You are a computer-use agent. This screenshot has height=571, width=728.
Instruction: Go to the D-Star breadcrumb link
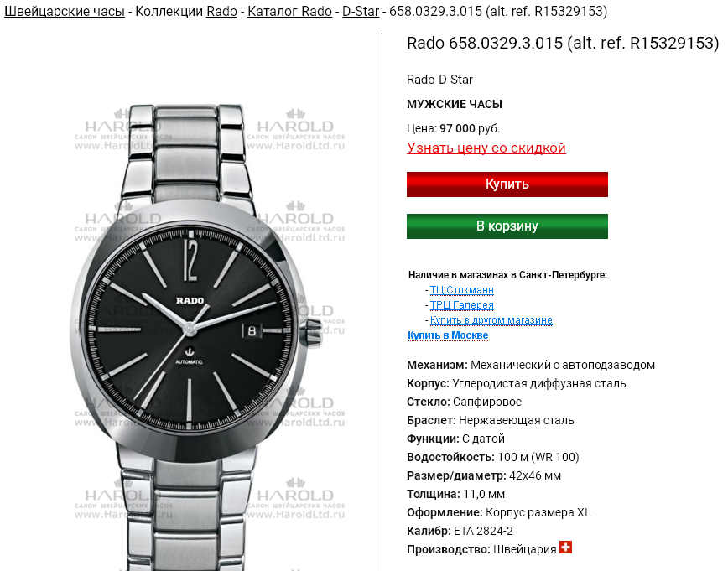coord(361,11)
